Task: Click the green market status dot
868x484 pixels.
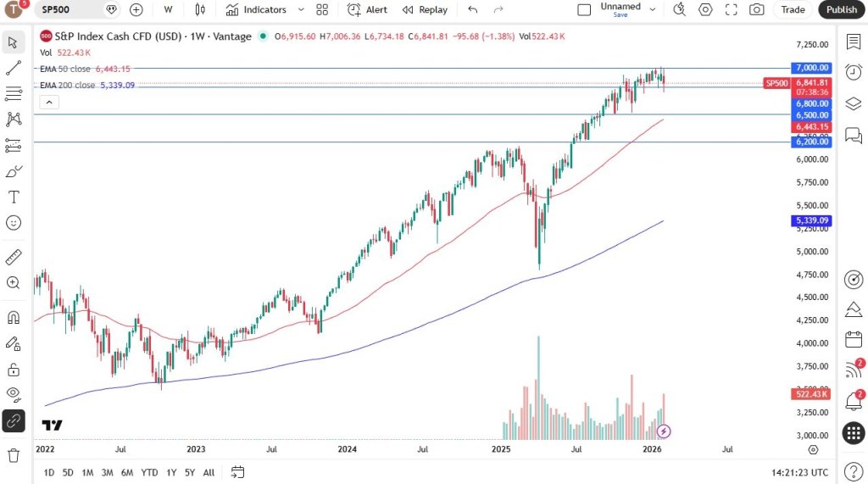Action: [x=263, y=36]
